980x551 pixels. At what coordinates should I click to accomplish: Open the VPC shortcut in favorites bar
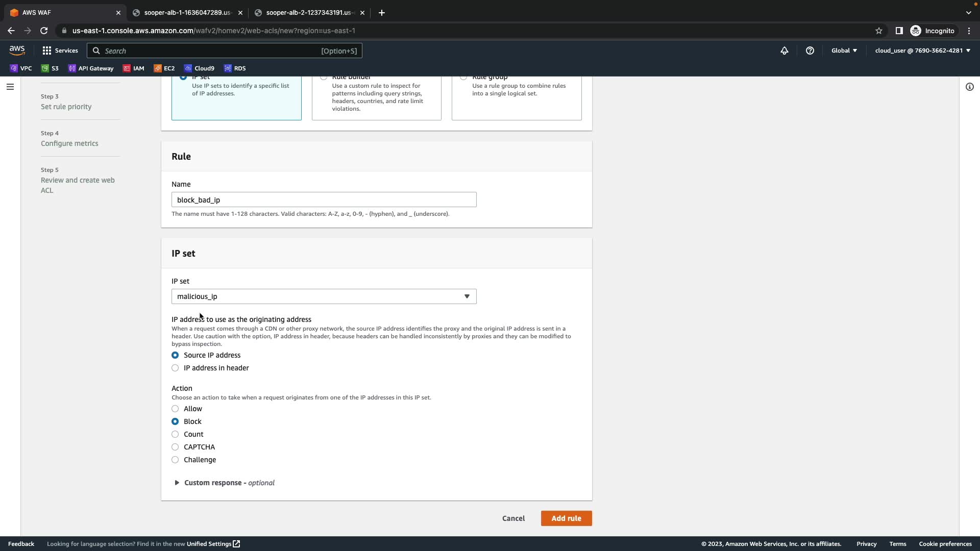[x=21, y=68]
